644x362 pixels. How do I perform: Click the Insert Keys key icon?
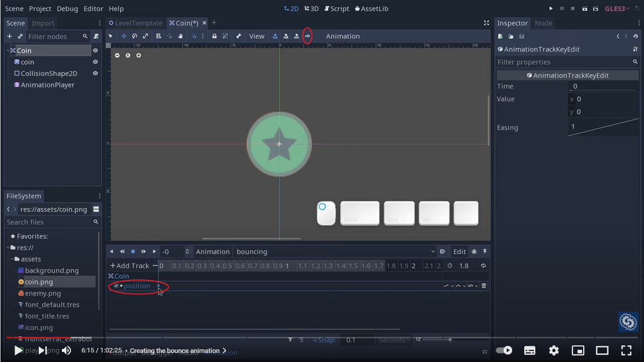(x=307, y=36)
